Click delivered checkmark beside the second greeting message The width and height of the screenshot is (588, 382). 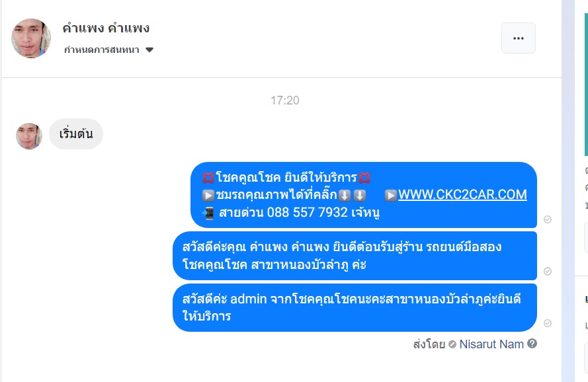[x=548, y=271]
